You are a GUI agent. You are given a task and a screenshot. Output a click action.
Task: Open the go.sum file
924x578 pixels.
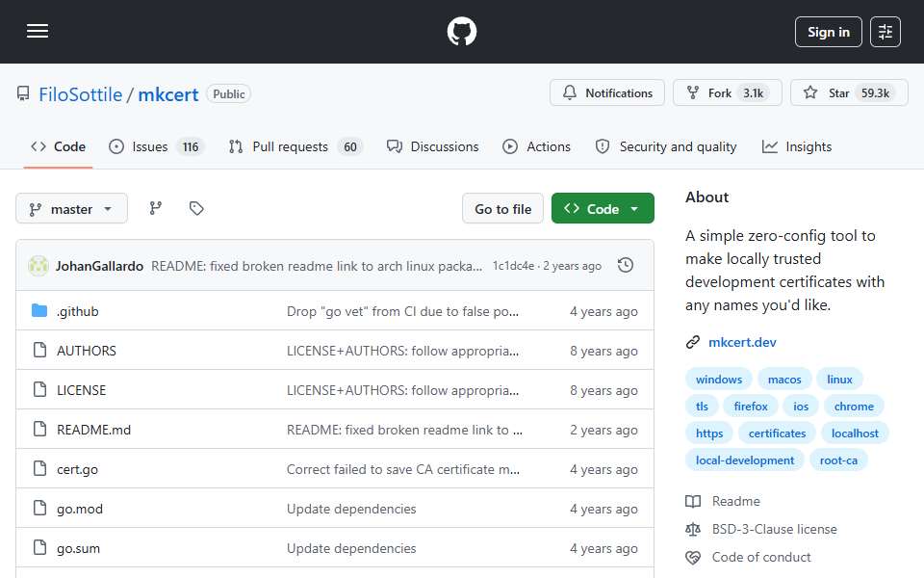coord(78,548)
